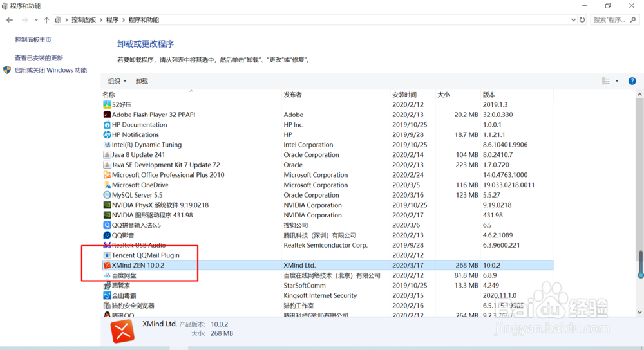Image resolution: width=644 pixels, height=350 pixels.
Task: Click the Java 8 Update 241 icon
Action: coord(107,154)
